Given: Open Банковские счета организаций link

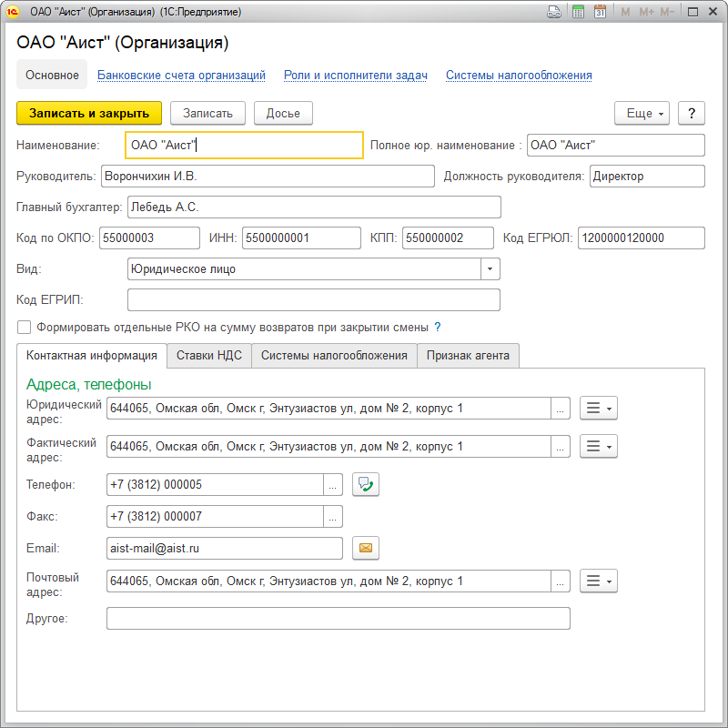Looking at the screenshot, I should tap(181, 76).
